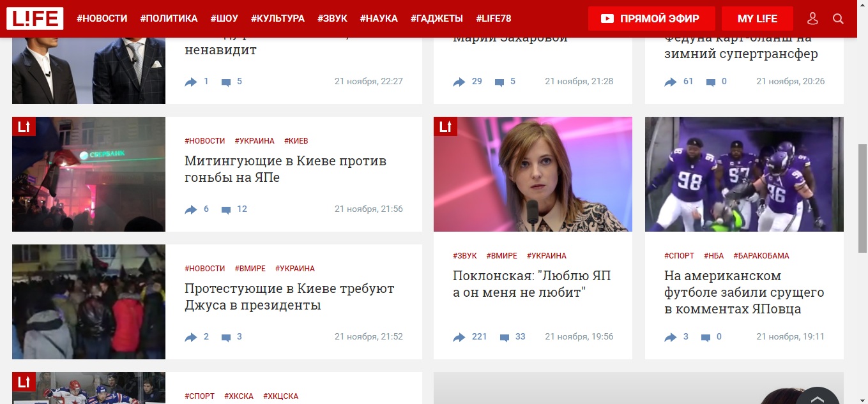Screen dimensions: 868x404
Task: Click the 21 ноября, 19:11 timestamp
Action: click(790, 337)
